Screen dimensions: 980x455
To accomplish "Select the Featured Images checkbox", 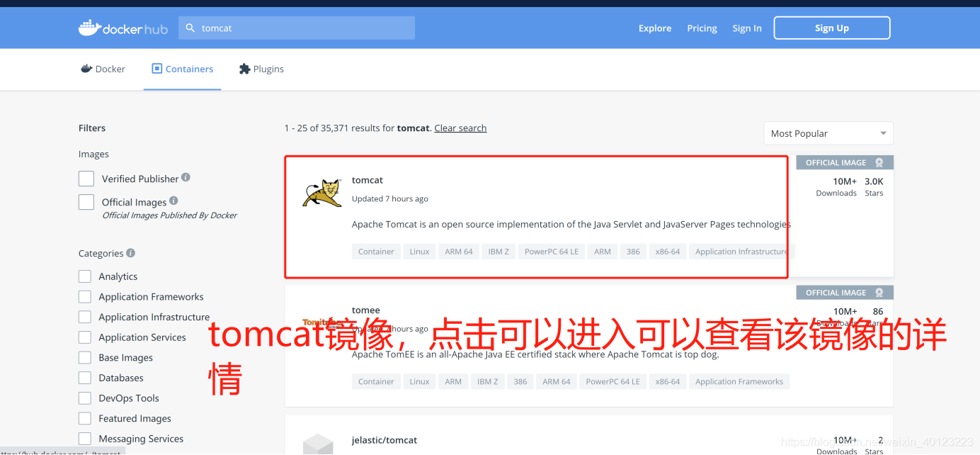I will pyautogui.click(x=85, y=418).
